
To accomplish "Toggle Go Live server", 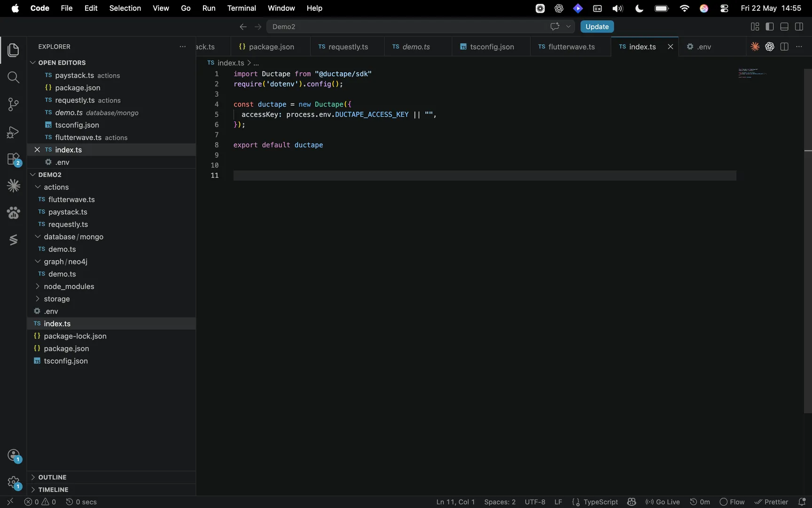I will point(663,502).
